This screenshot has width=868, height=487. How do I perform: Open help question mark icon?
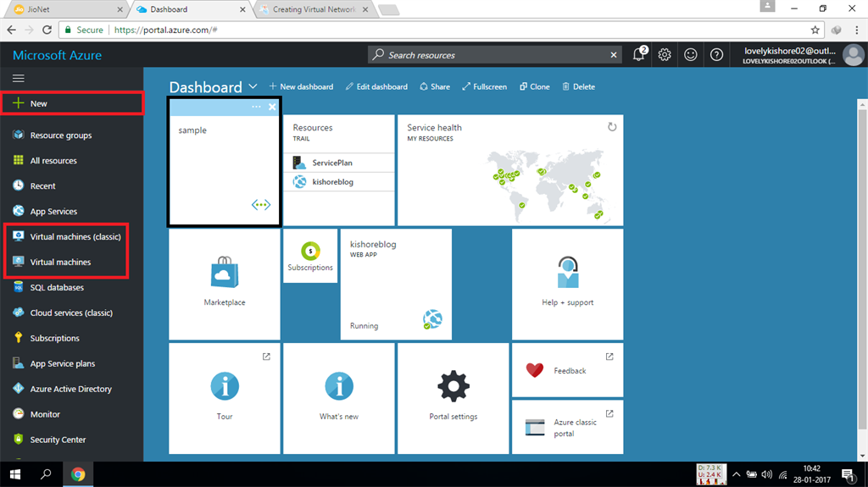[x=716, y=55]
